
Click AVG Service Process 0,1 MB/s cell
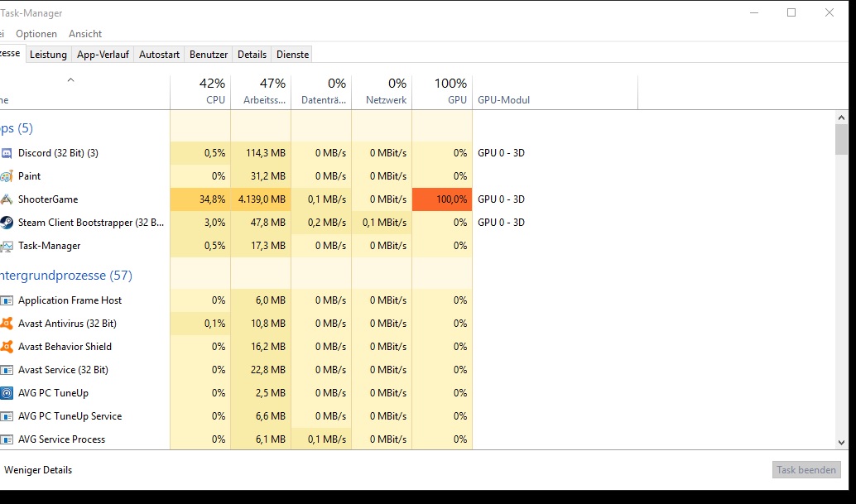(x=321, y=439)
